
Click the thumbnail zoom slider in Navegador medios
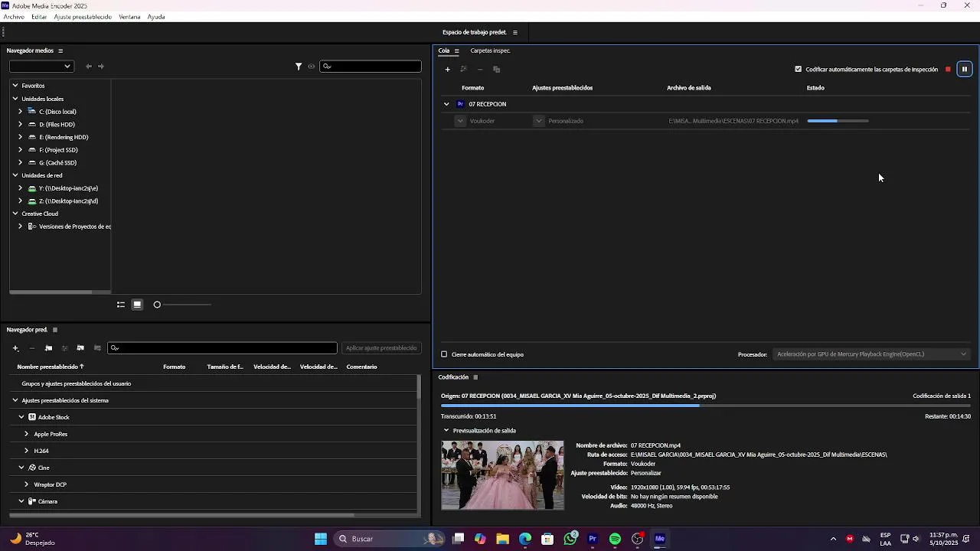(183, 305)
